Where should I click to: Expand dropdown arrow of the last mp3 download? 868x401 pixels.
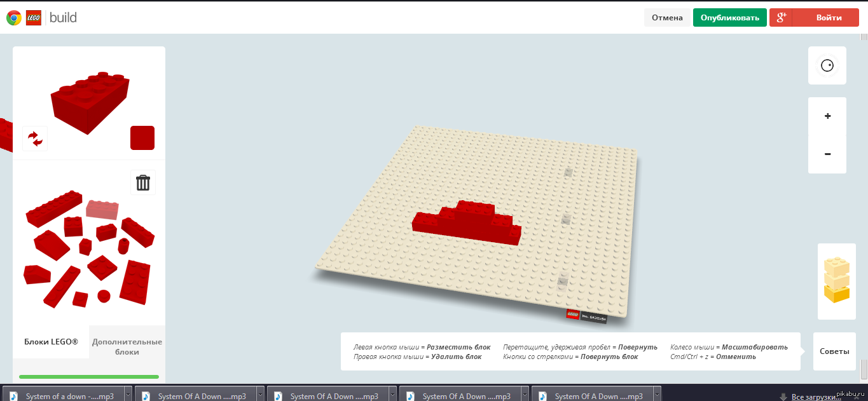click(657, 395)
